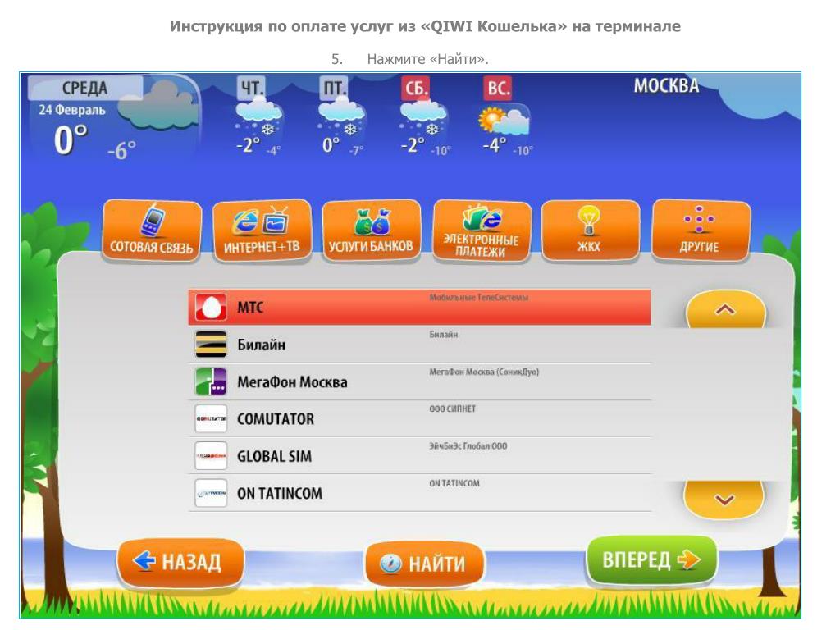840x630 pixels.
Task: Select Билайн provider name
Action: coord(261,345)
